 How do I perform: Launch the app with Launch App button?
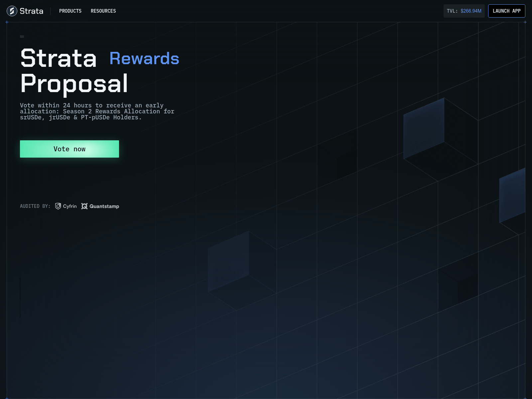[506, 11]
